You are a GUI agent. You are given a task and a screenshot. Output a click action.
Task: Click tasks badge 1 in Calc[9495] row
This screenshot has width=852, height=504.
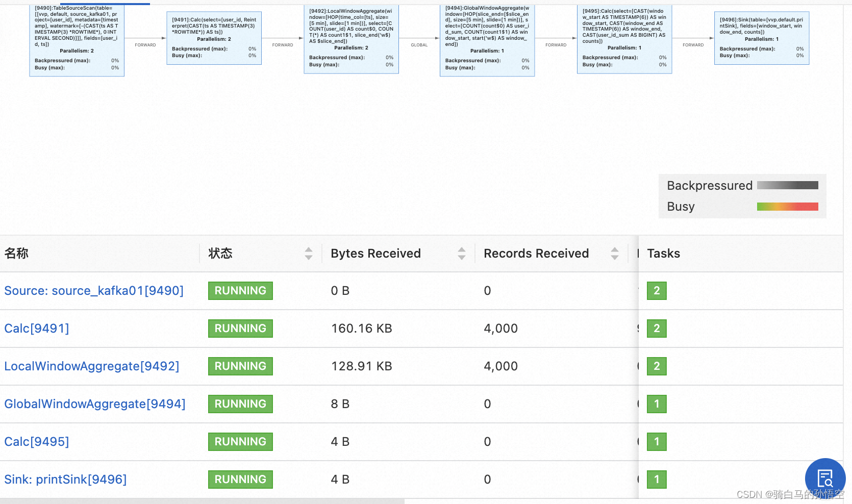[x=657, y=442]
